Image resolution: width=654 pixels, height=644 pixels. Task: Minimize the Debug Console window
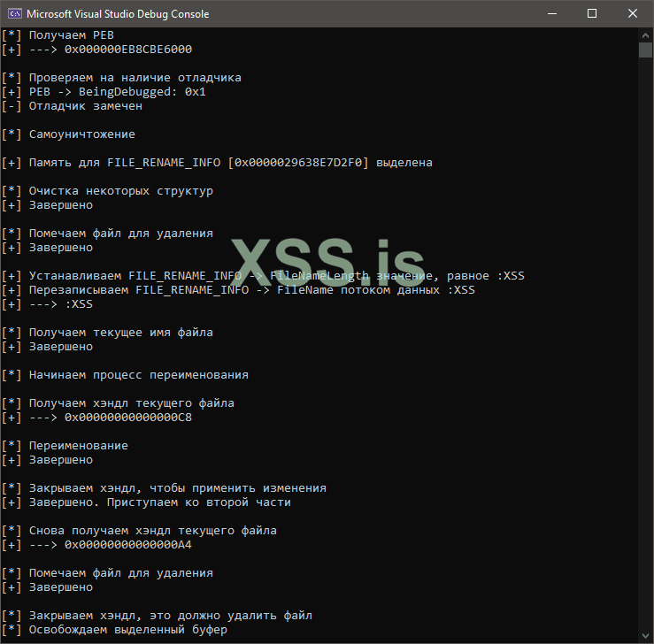[552, 14]
